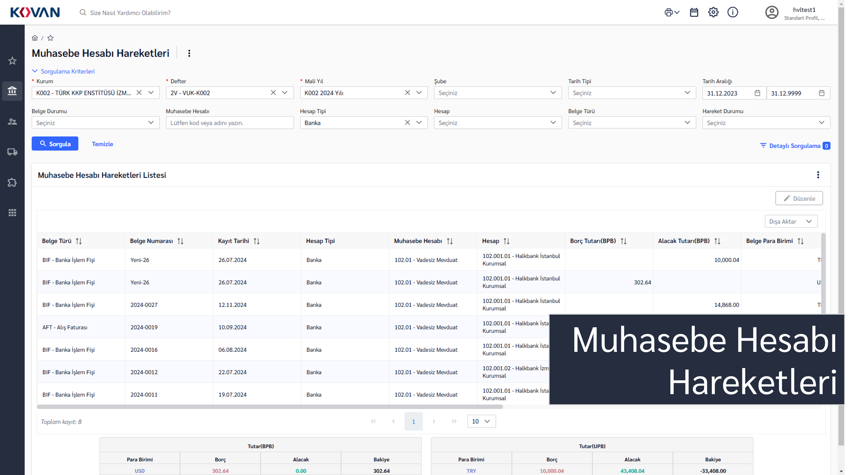Click the bank building icon in sidebar
The width and height of the screenshot is (868, 475).
tap(12, 91)
